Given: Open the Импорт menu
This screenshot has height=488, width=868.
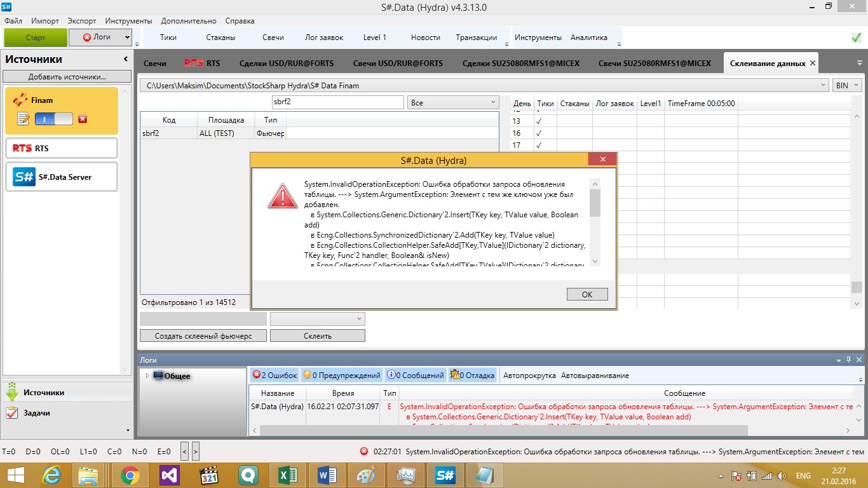Looking at the screenshot, I should coord(45,21).
